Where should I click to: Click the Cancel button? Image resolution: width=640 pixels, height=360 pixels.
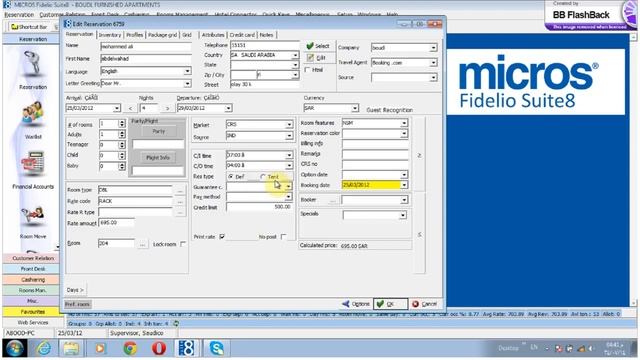click(424, 304)
